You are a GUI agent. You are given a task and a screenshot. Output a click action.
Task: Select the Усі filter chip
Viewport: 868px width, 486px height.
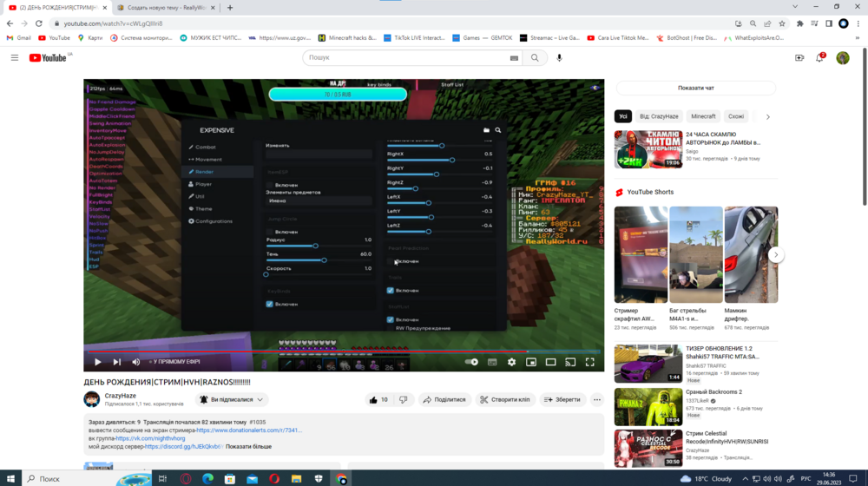coord(622,116)
